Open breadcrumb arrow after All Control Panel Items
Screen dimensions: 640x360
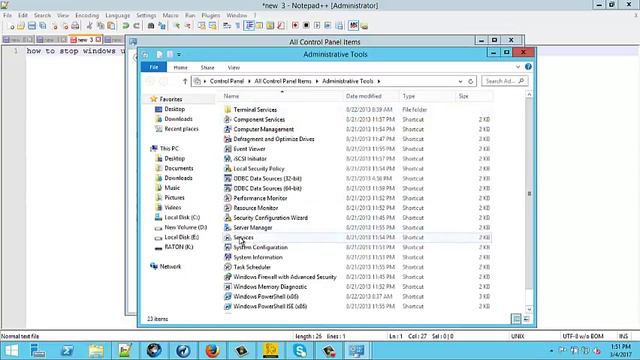coord(317,81)
